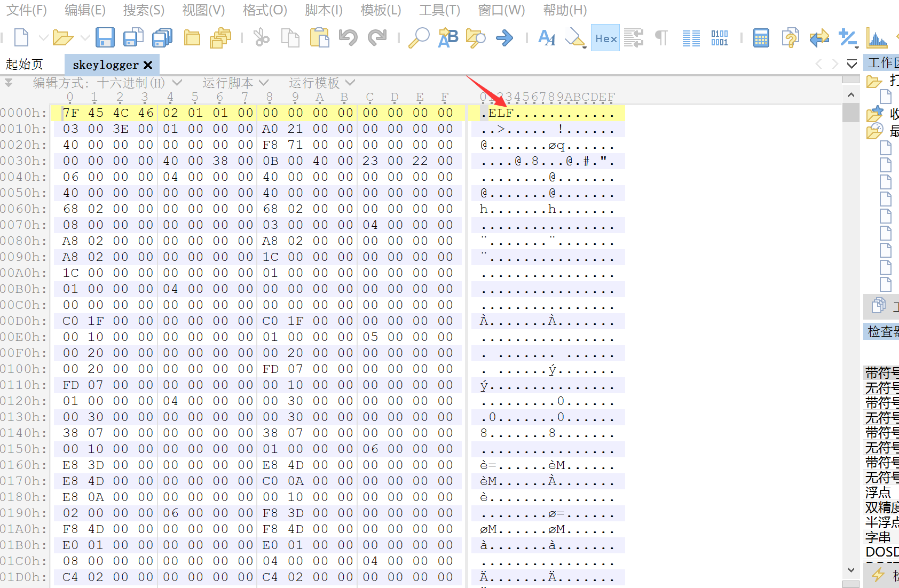Click the Close All files icon
The image size is (899, 588).
(x=220, y=38)
